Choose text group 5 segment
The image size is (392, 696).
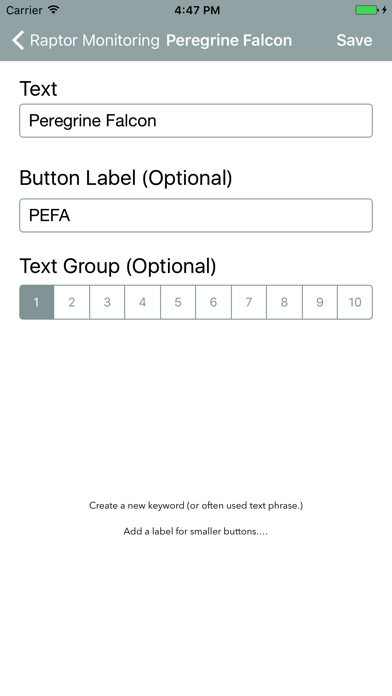click(178, 302)
